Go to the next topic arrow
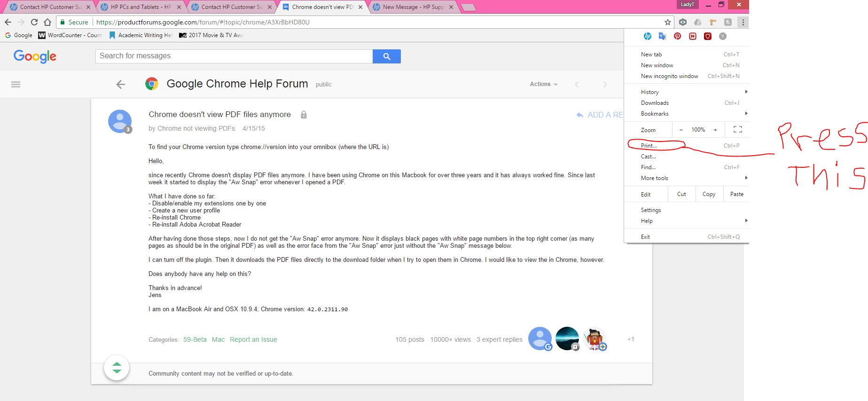 pyautogui.click(x=605, y=85)
